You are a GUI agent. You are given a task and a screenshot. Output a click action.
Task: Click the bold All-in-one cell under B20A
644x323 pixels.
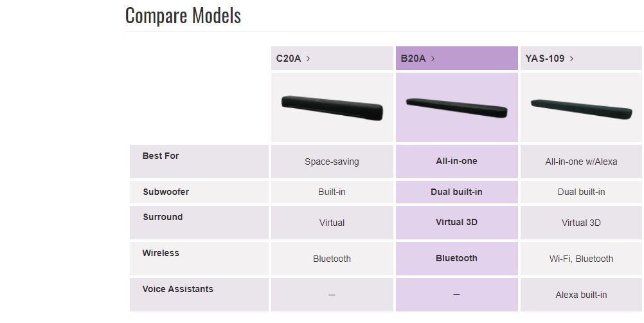[x=457, y=161]
